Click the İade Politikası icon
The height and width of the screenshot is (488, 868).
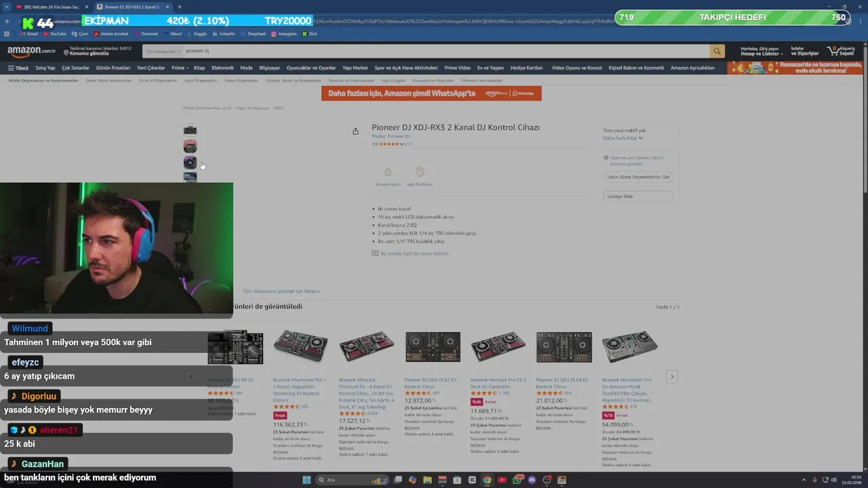[x=420, y=172]
